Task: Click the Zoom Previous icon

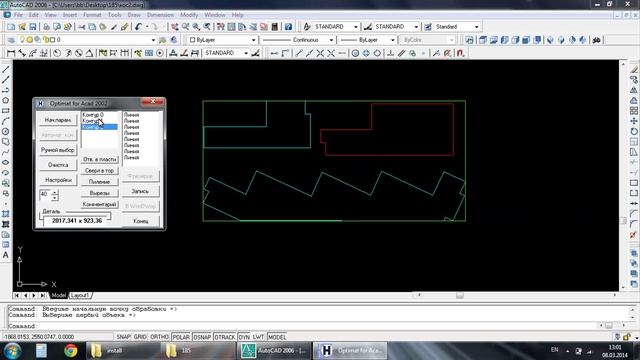Action: (x=207, y=27)
